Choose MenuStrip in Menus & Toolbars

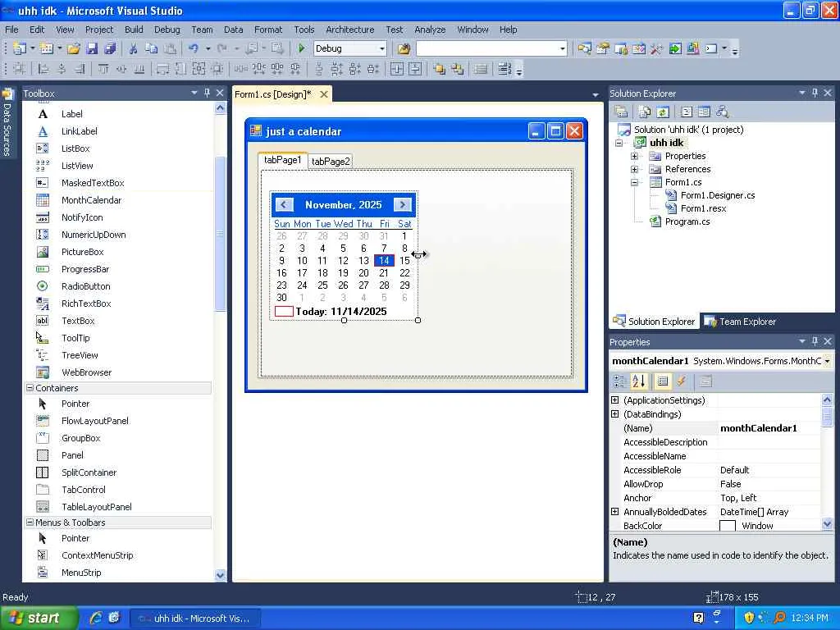click(x=81, y=573)
